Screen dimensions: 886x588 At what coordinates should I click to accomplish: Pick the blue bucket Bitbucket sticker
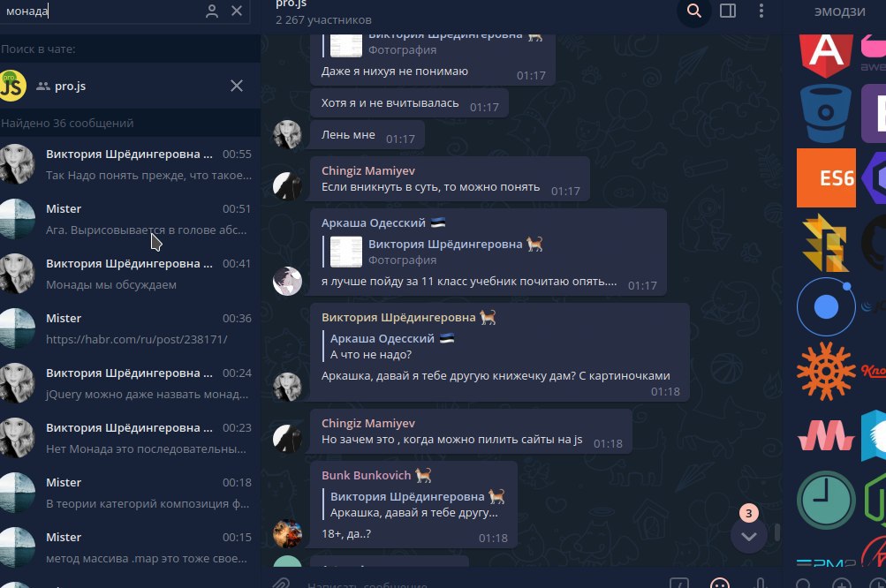tap(826, 114)
